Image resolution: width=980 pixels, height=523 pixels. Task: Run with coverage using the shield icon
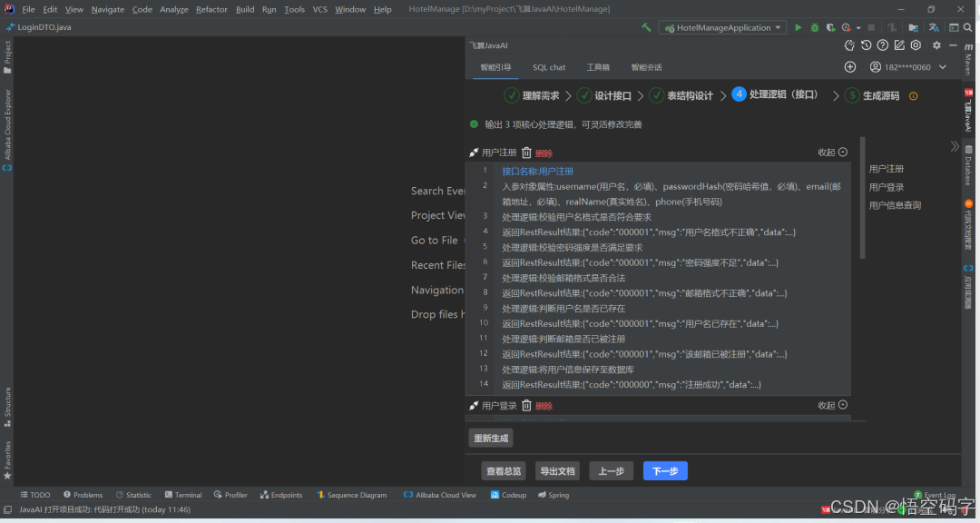(830, 27)
